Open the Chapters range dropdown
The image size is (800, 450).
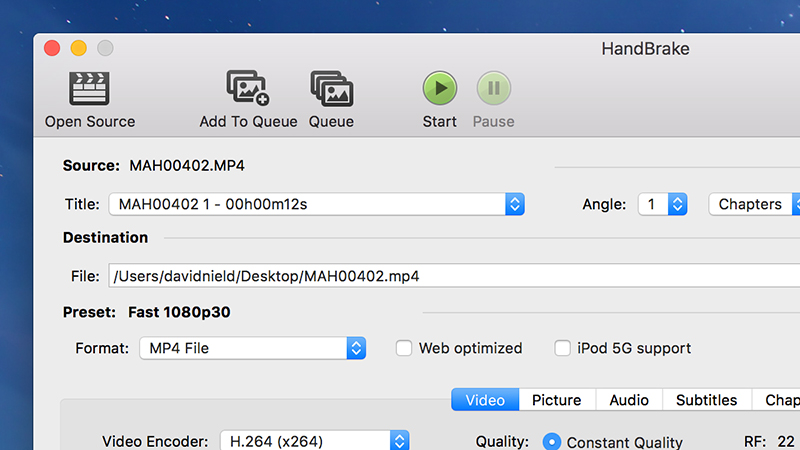755,204
